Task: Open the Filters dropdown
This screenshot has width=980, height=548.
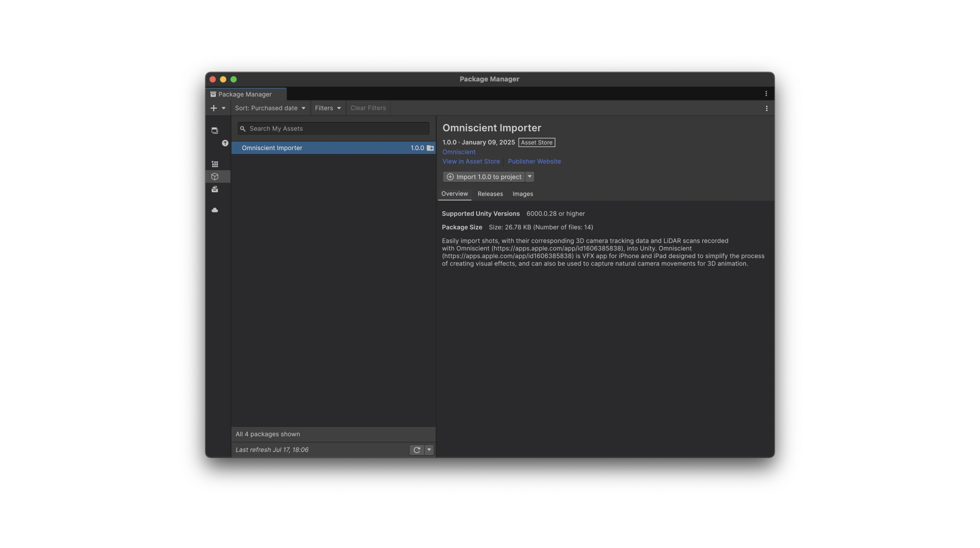Action: pos(328,108)
